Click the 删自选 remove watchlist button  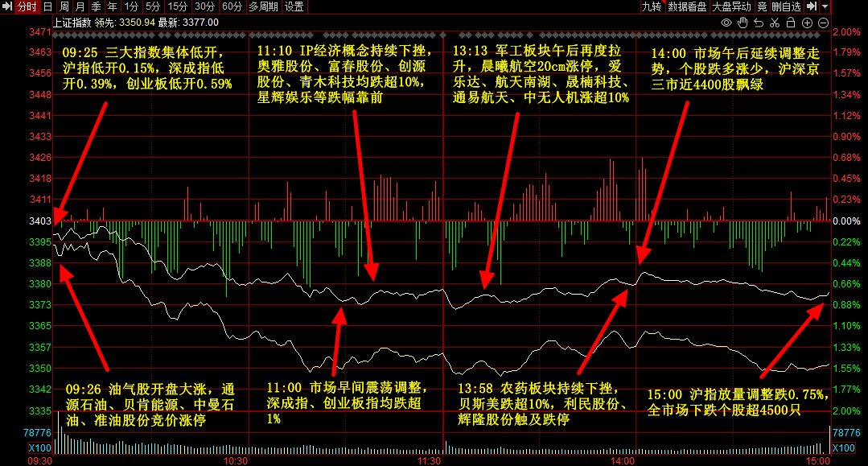(786, 6)
